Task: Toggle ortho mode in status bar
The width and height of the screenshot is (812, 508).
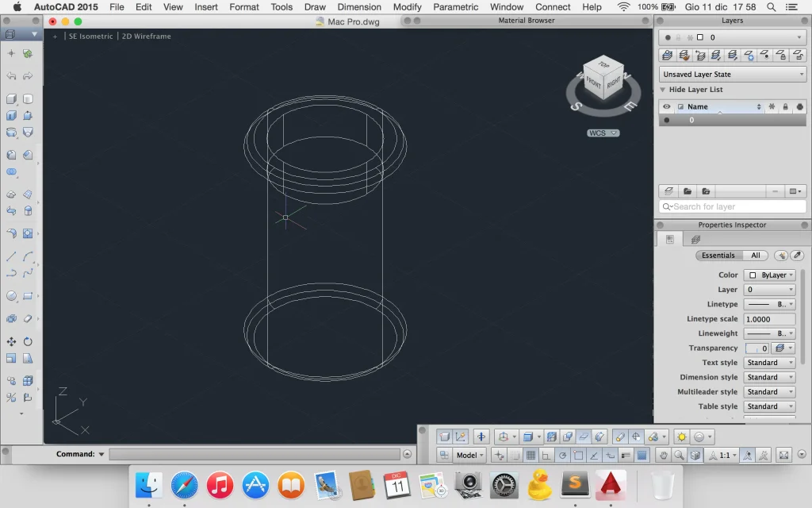Action: pos(546,455)
